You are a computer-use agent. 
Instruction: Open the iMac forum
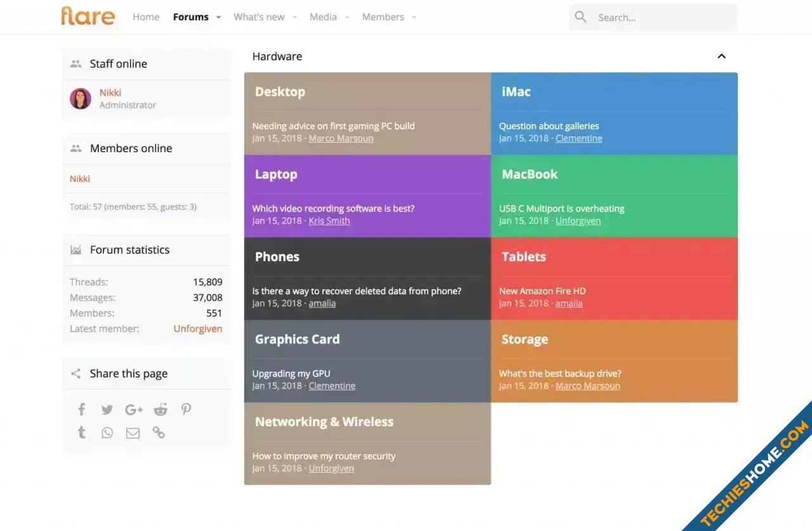coord(516,92)
